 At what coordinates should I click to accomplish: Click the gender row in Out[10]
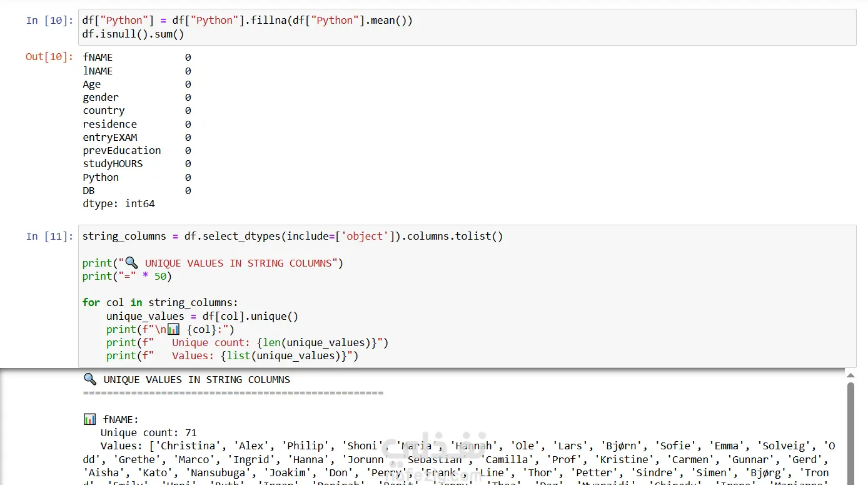point(137,98)
